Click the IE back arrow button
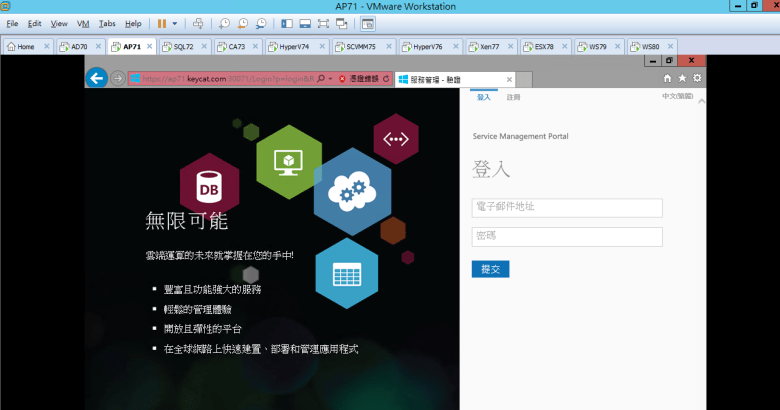The height and width of the screenshot is (410, 780). [97, 78]
